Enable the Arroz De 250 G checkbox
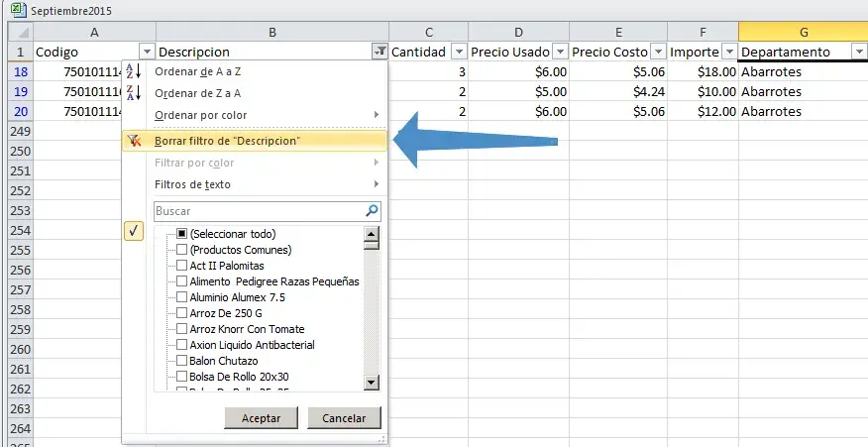 (181, 313)
